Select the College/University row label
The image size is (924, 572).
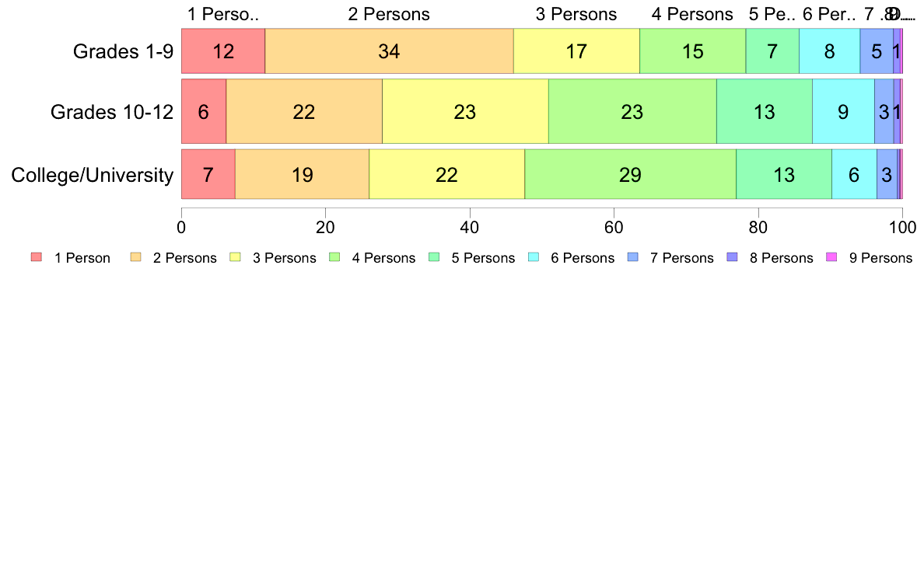(x=93, y=175)
